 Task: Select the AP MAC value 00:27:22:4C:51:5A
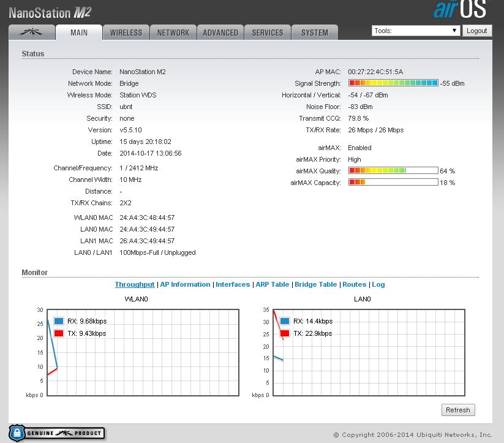(375, 72)
